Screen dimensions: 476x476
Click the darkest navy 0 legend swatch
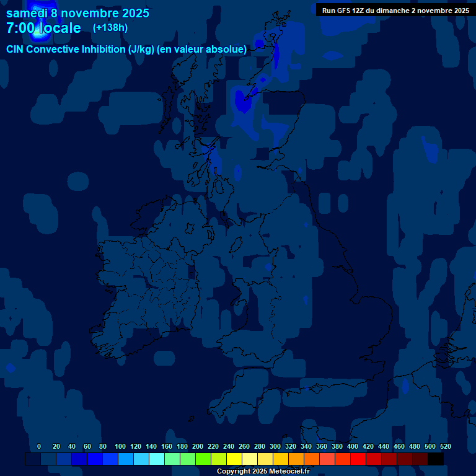33,459
